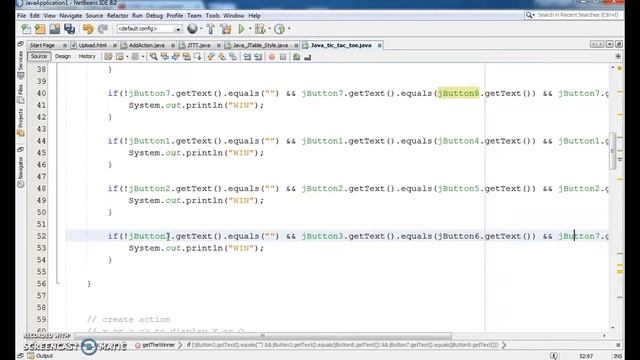Switch to the Upload.html tab
The height and width of the screenshot is (360, 640).
(x=93, y=45)
